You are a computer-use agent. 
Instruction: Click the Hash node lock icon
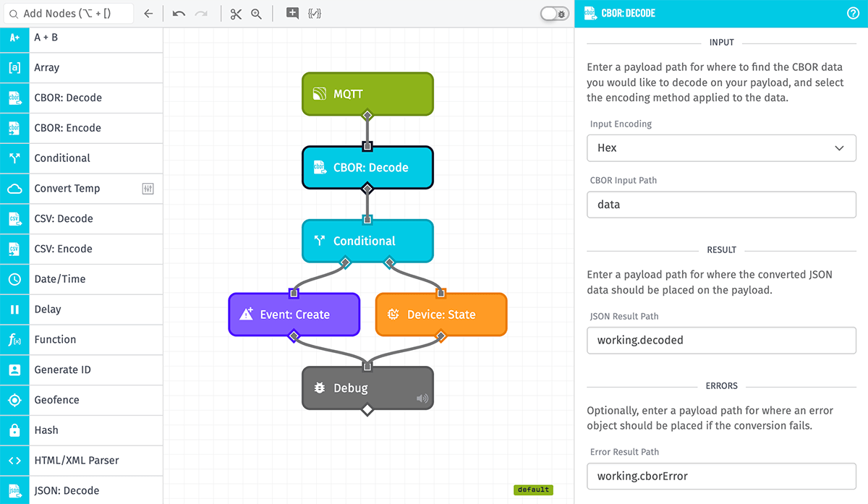15,430
